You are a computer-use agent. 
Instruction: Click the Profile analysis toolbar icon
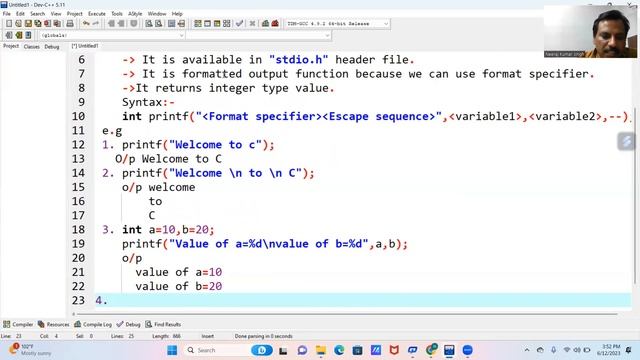point(265,24)
